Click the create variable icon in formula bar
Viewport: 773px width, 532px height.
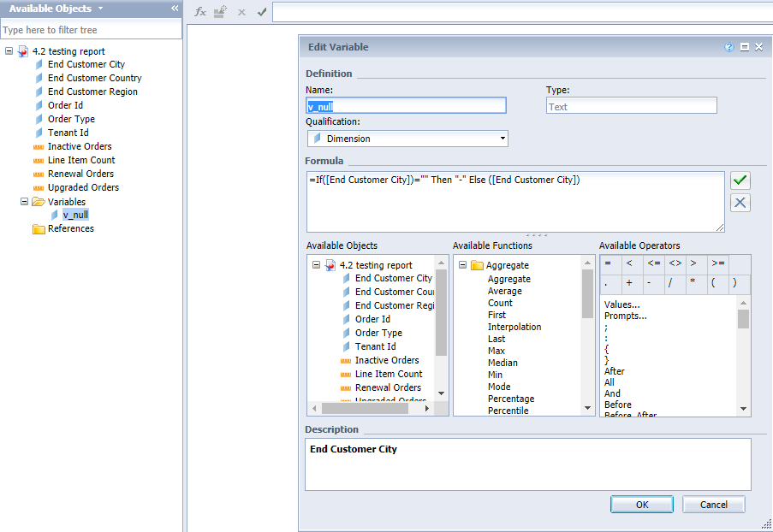click(220, 12)
